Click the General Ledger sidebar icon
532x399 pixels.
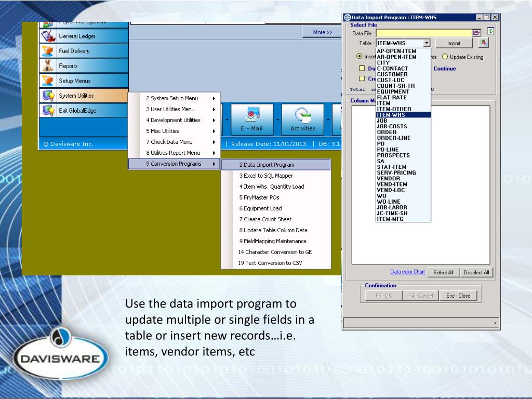pyautogui.click(x=48, y=36)
